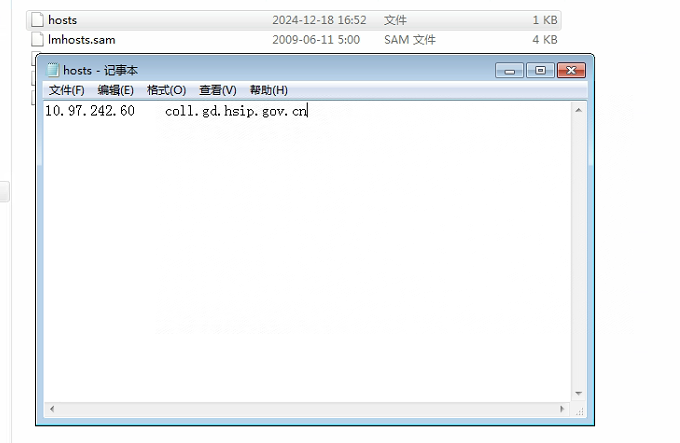Close the hosts Notepad window
This screenshot has height=443, width=680.
(571, 71)
